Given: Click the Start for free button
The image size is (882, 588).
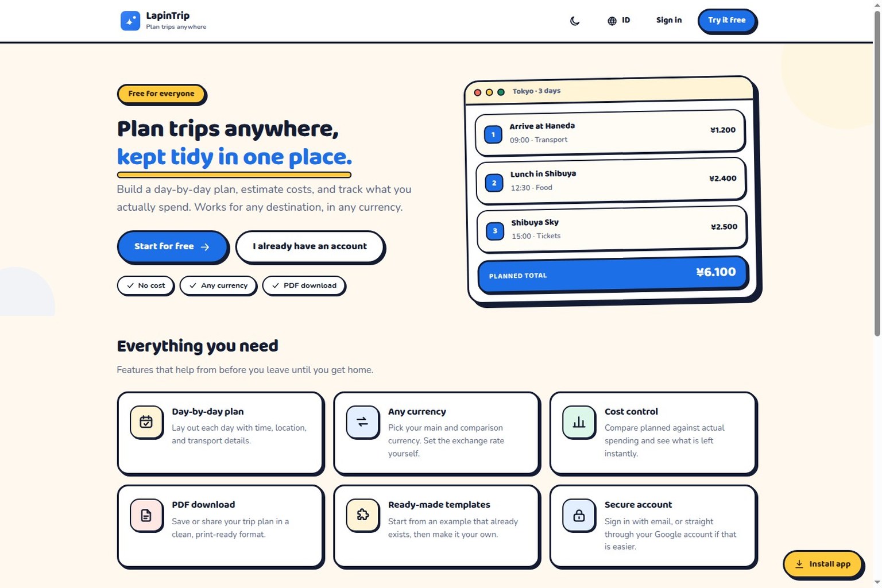Looking at the screenshot, I should pyautogui.click(x=172, y=246).
